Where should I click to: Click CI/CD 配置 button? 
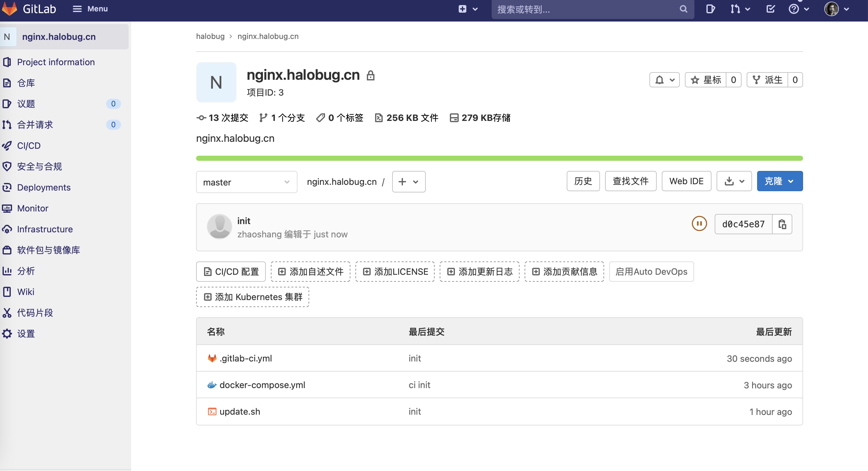[231, 271]
